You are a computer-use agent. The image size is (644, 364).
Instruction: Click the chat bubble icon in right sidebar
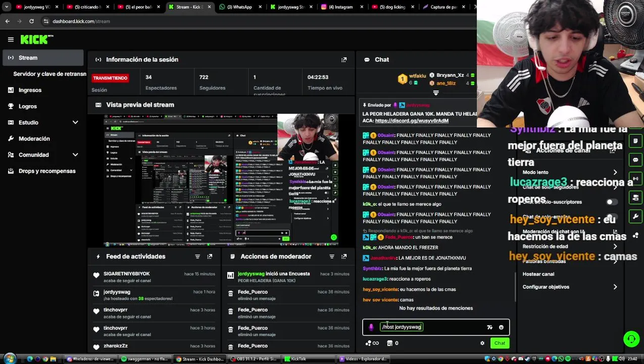[x=635, y=160]
